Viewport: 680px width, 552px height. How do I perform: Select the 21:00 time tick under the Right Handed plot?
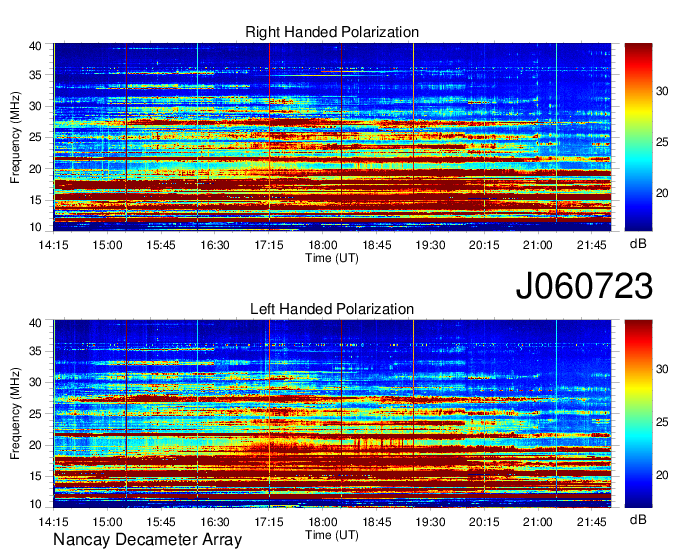[538, 245]
